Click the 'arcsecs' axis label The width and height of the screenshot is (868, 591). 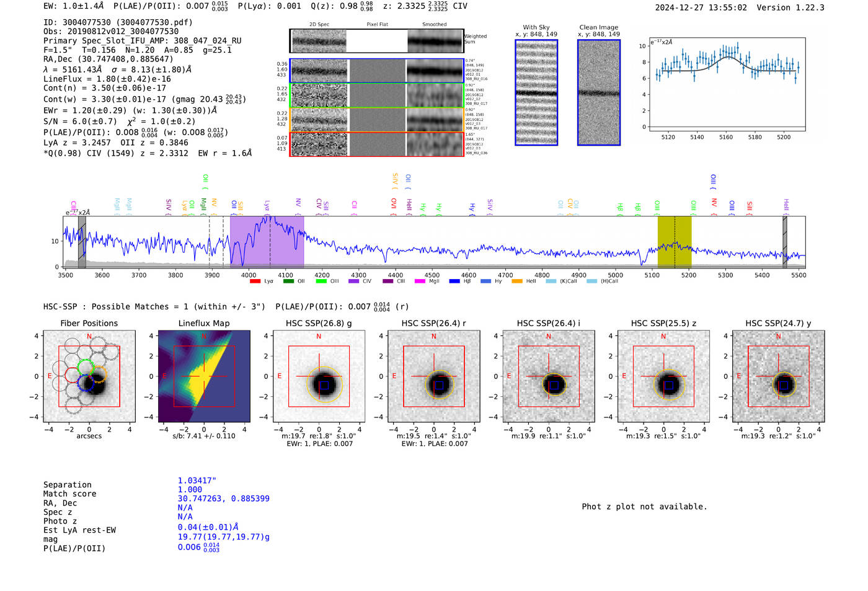pyautogui.click(x=89, y=436)
